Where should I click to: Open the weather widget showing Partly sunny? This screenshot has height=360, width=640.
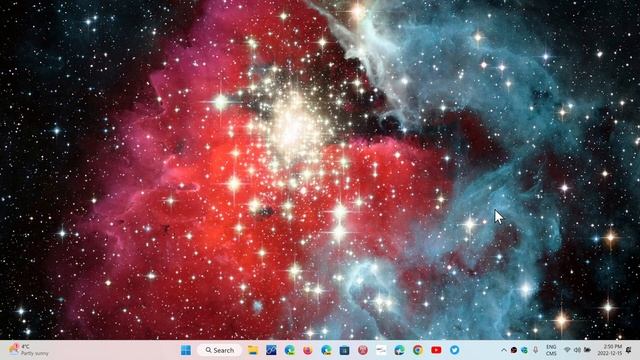(x=29, y=350)
